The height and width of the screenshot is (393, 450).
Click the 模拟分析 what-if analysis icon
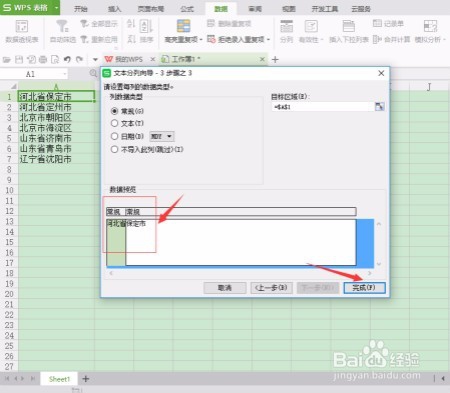430,26
